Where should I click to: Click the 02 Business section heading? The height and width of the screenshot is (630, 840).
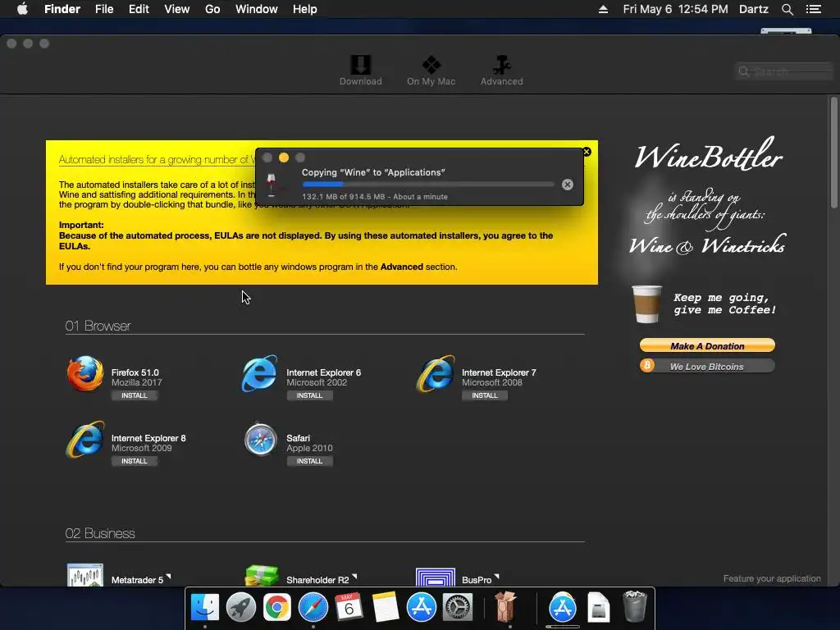(x=100, y=533)
